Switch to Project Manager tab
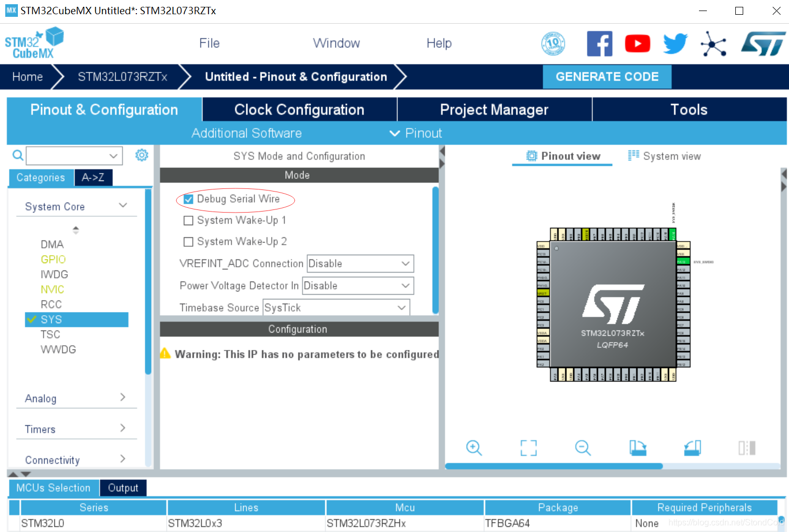This screenshot has height=532, width=789. coord(494,109)
